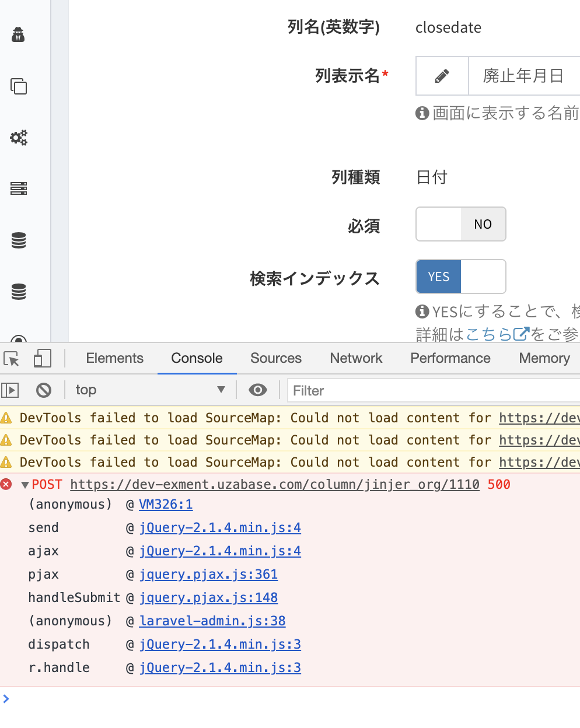Open the Sources tab
The width and height of the screenshot is (580, 728).
pyautogui.click(x=276, y=358)
